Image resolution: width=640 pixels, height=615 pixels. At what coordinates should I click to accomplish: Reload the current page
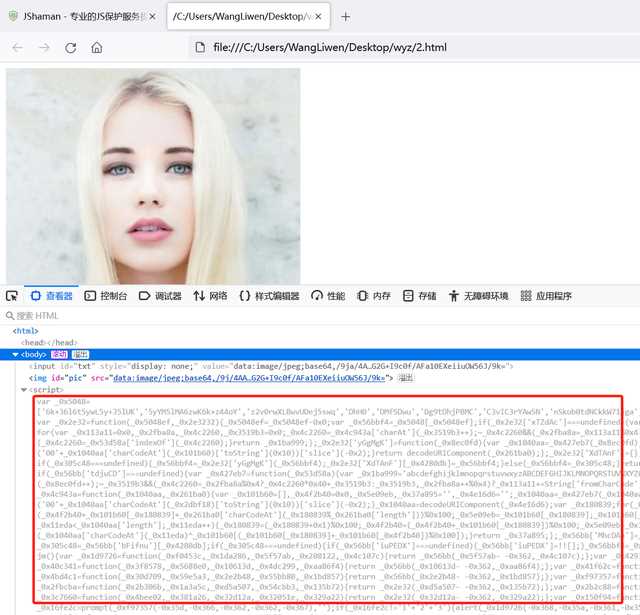[71, 48]
